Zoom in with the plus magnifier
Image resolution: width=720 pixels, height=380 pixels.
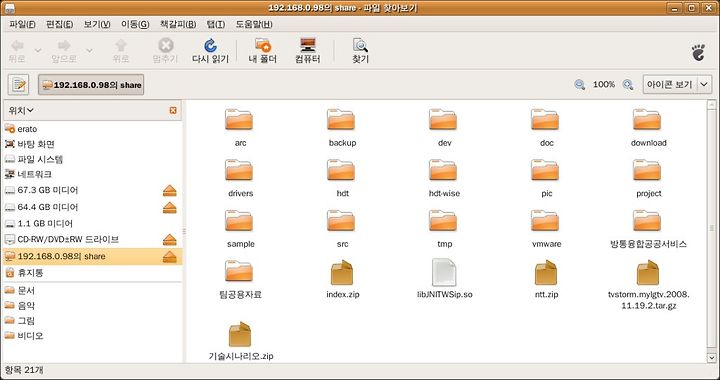point(628,84)
